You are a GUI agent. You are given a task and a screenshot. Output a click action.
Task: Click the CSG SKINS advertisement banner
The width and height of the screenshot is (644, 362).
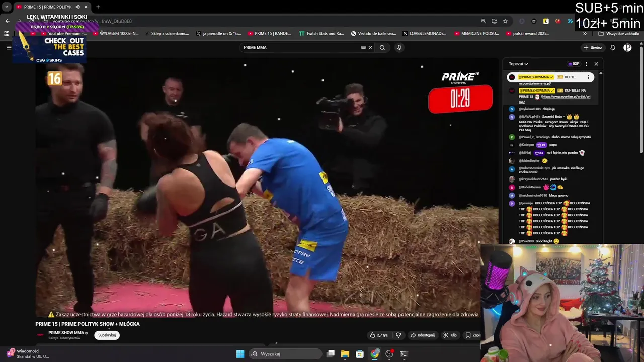49,49
